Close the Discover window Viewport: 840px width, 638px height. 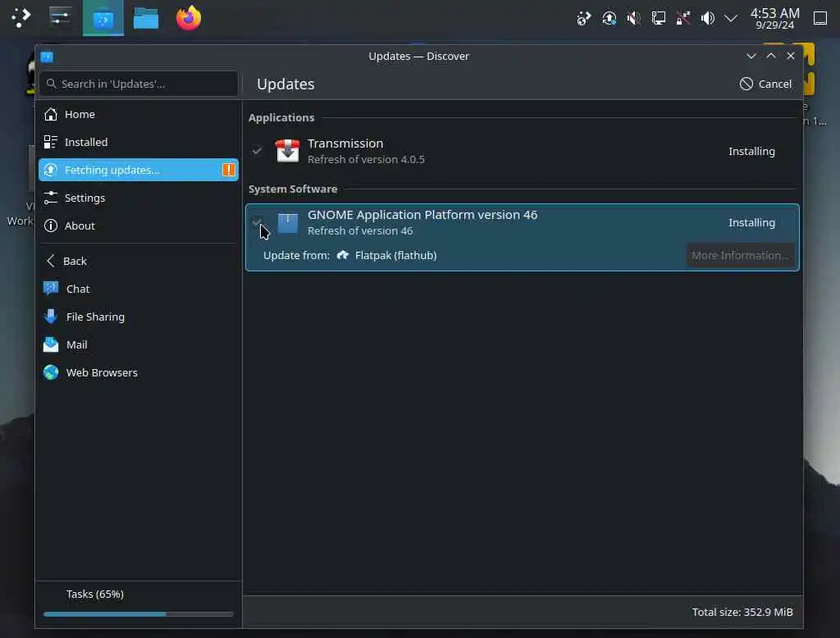click(791, 56)
